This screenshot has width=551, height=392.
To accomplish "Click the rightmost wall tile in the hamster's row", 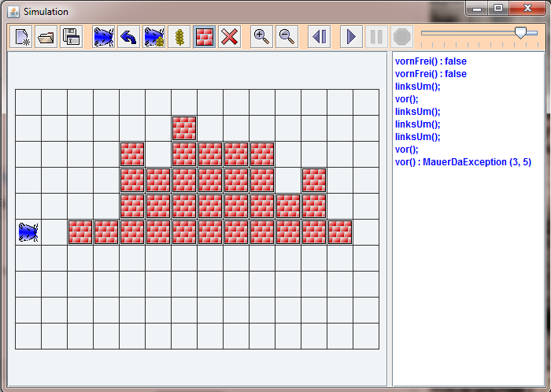I will [340, 232].
